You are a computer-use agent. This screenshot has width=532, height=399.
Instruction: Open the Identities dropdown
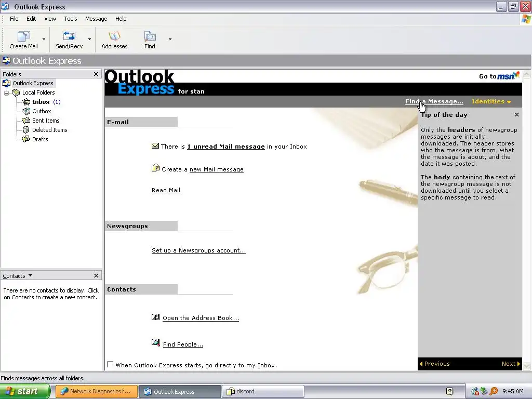tap(491, 101)
